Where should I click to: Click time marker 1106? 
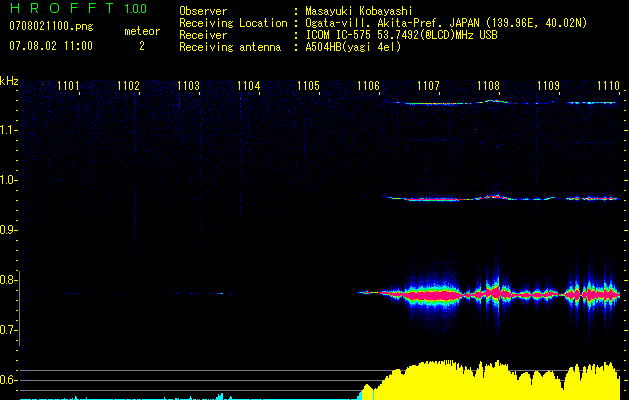point(368,85)
